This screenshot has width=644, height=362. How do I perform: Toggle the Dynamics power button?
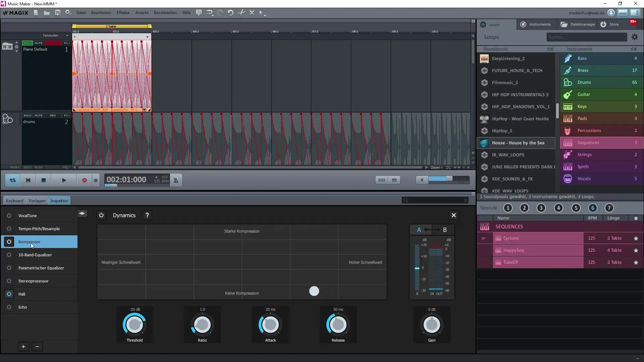pos(101,215)
